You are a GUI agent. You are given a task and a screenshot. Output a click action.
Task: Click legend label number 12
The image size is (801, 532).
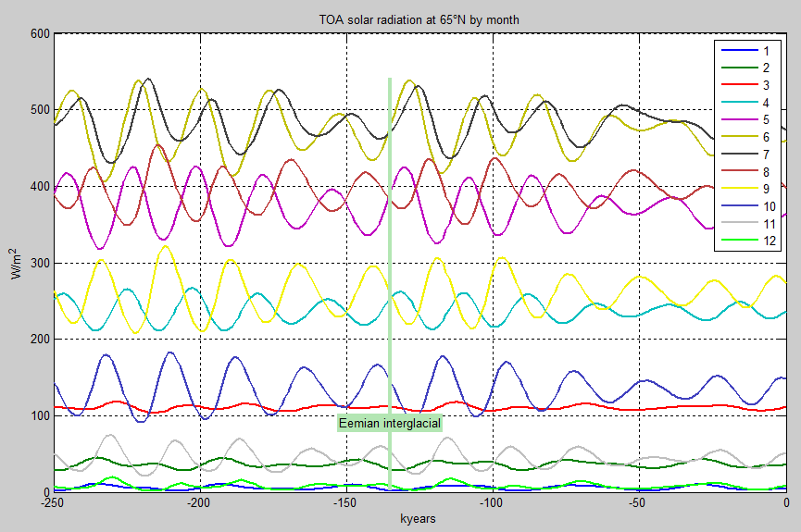tap(768, 242)
